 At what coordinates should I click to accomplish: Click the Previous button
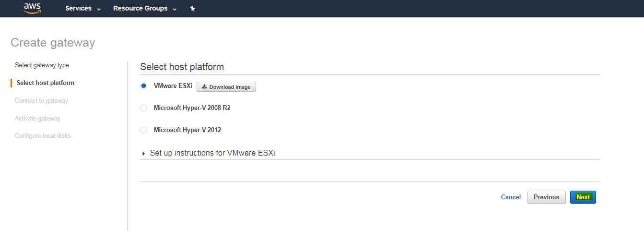click(547, 197)
